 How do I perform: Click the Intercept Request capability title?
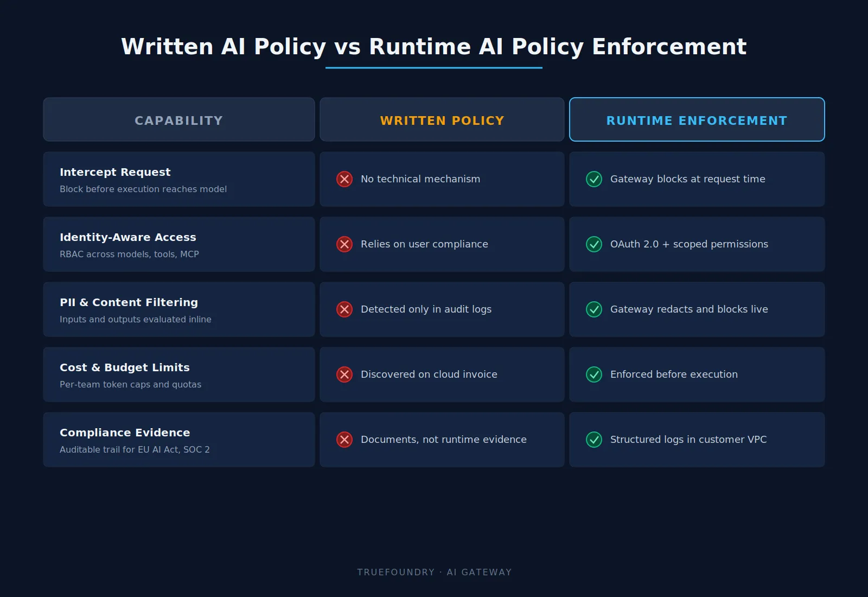click(x=115, y=172)
